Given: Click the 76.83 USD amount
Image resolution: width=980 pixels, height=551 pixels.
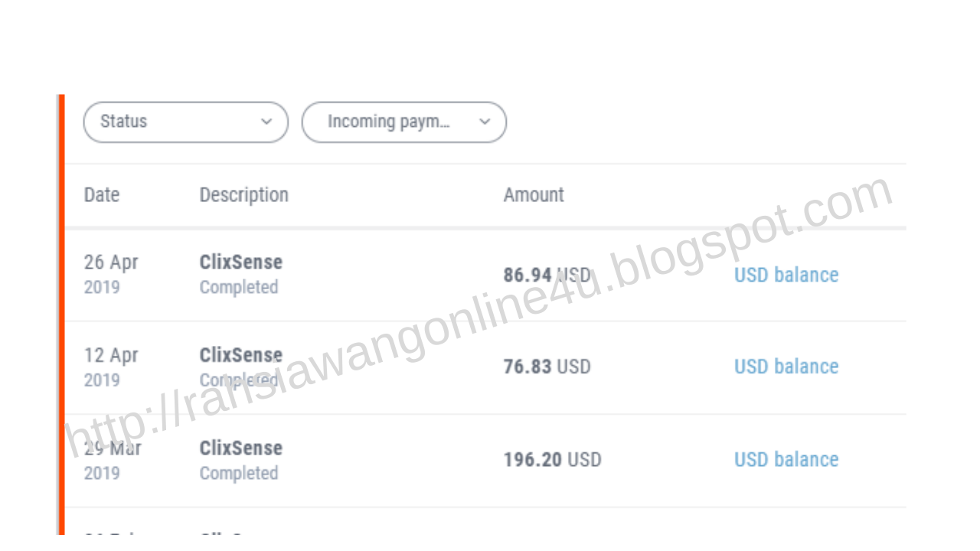Looking at the screenshot, I should [547, 367].
